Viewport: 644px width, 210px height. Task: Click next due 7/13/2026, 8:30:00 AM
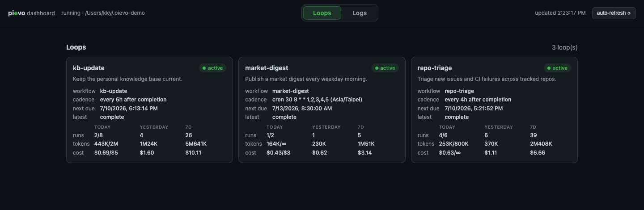click(302, 108)
